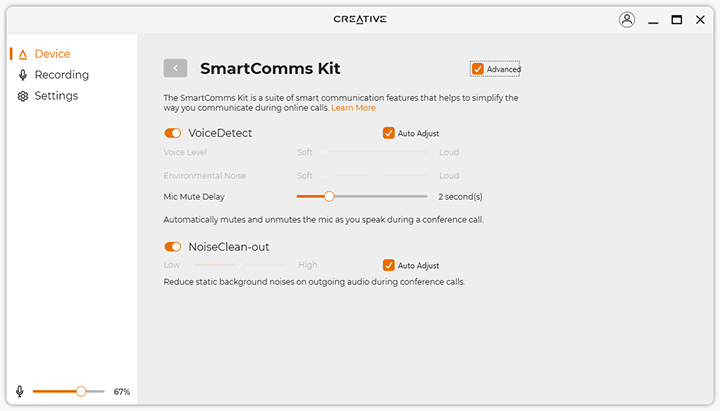Toggle the VoiceDetect switch
Screen dimensions: 720x411
tap(173, 133)
